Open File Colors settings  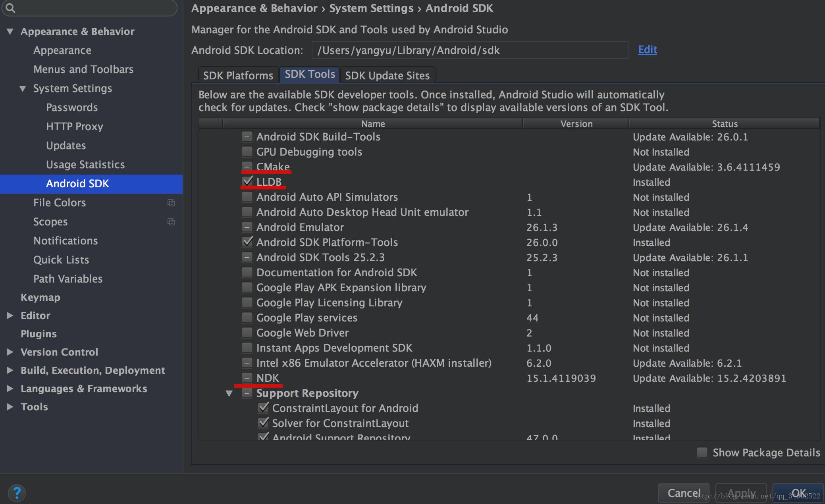point(60,203)
